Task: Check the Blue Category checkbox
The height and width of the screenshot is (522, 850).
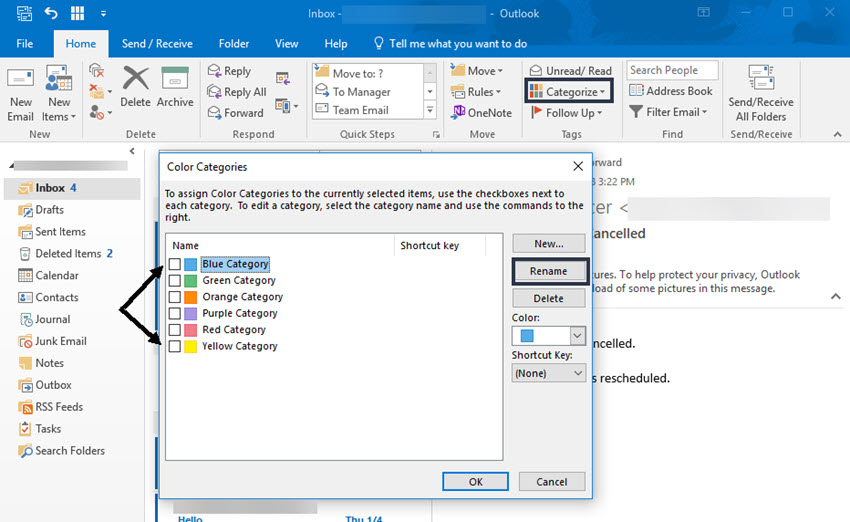Action: point(175,264)
